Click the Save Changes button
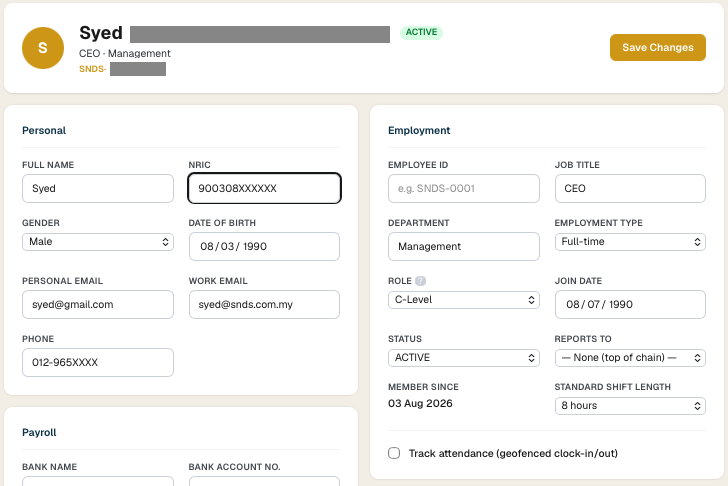728x486 pixels. click(657, 47)
